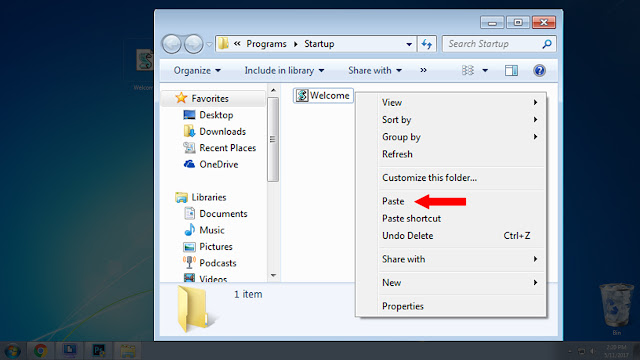
Task: Open Windows Explorer taskbar icon
Action: point(128,351)
